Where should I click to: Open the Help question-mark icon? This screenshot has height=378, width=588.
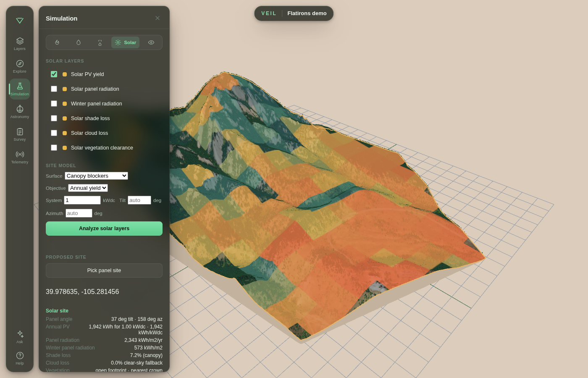click(20, 358)
